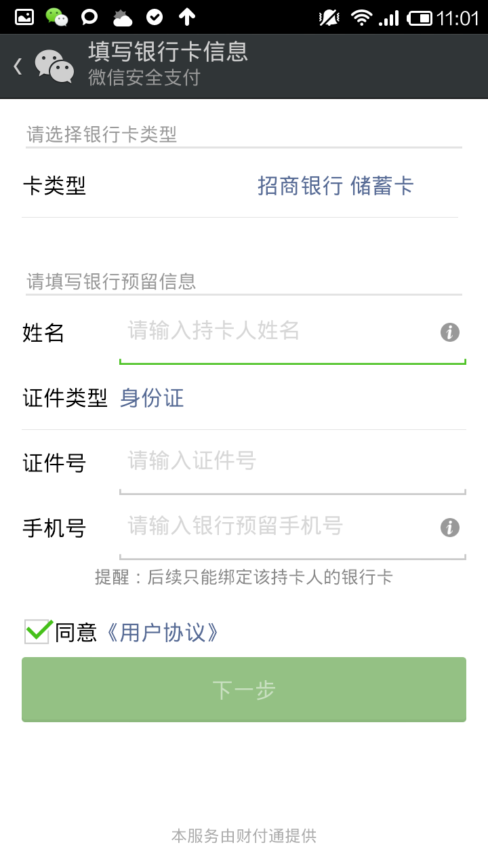Uncheck the 同意 agreement checkbox
Image resolution: width=488 pixels, height=868 pixels.
click(37, 632)
